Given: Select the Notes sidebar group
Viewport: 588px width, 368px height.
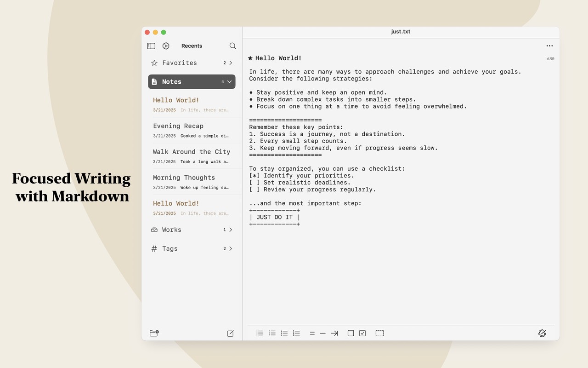Looking at the screenshot, I should [x=192, y=82].
